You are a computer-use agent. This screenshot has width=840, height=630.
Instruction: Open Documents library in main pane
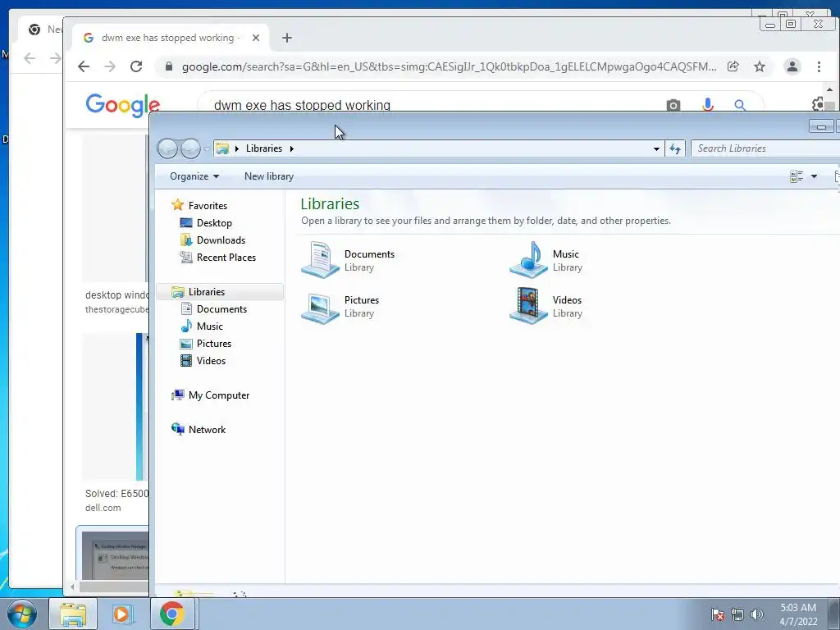coord(348,260)
